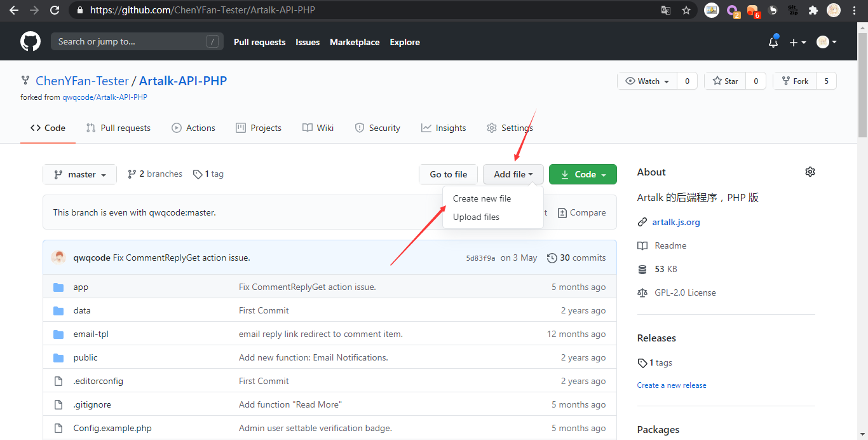Reload the page
868x440 pixels.
pyautogui.click(x=55, y=10)
